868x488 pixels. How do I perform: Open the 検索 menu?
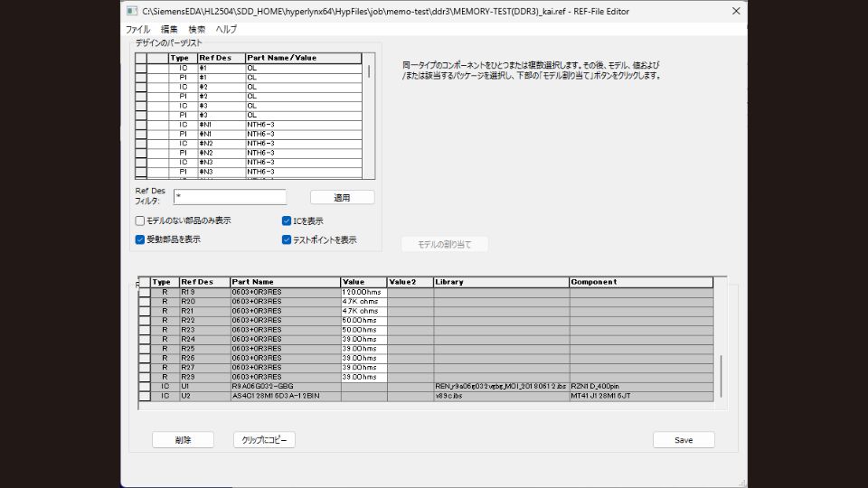(196, 29)
